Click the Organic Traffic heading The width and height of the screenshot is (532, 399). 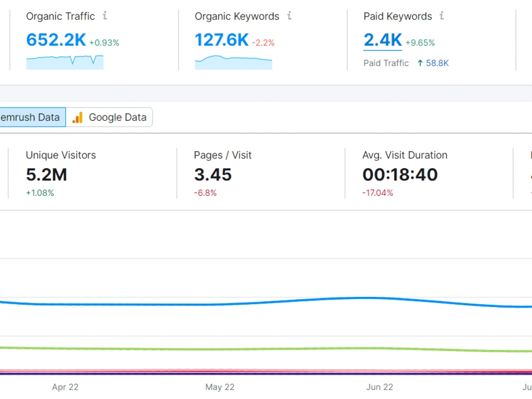61,16
